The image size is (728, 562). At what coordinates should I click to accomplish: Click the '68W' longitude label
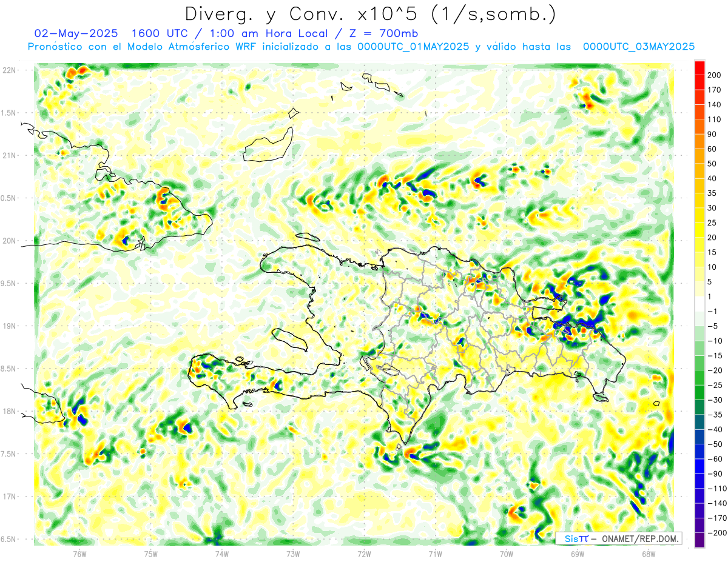click(648, 554)
